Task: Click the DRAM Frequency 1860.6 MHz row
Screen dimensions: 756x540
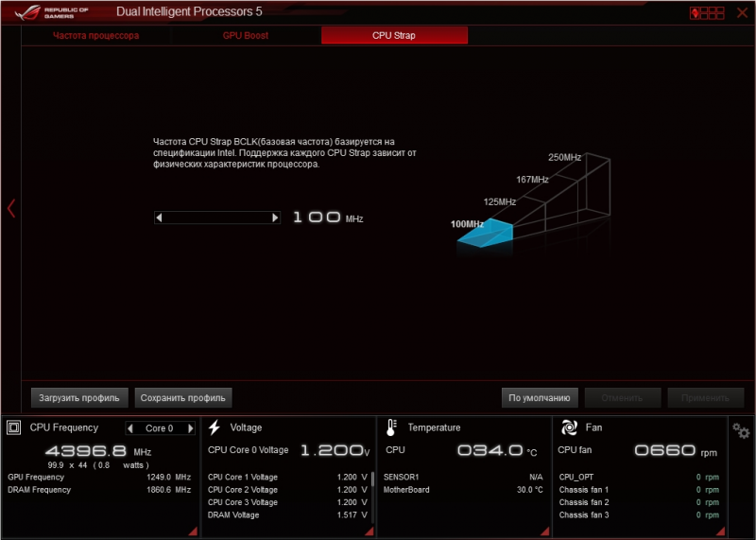Action: click(99, 490)
